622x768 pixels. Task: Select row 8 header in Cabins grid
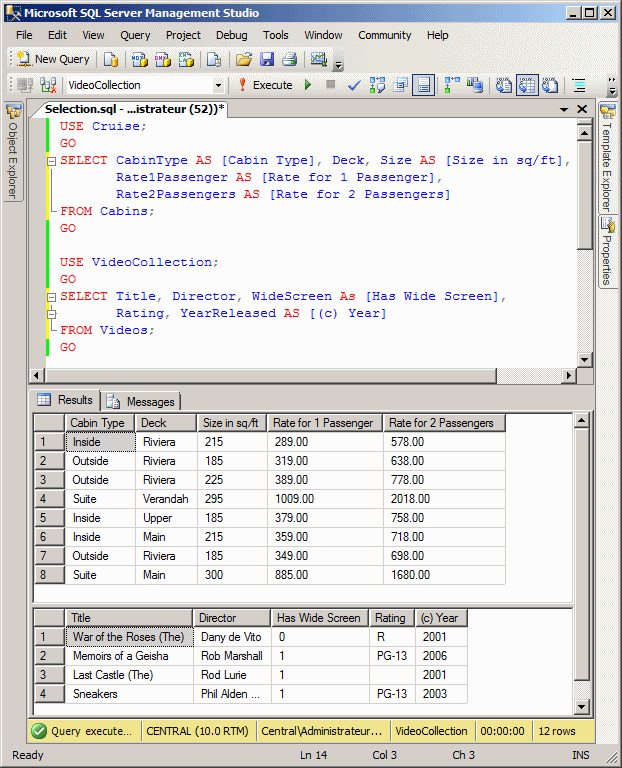click(49, 575)
